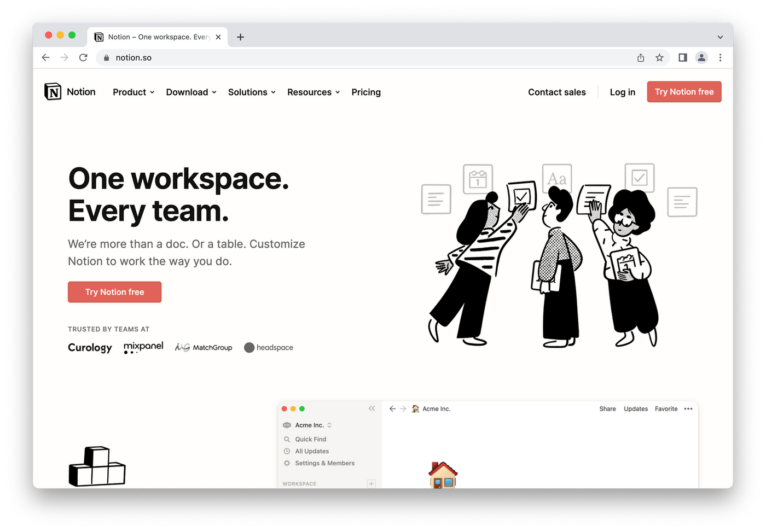
Task: Bookmark the page with the star icon
Action: pos(659,57)
